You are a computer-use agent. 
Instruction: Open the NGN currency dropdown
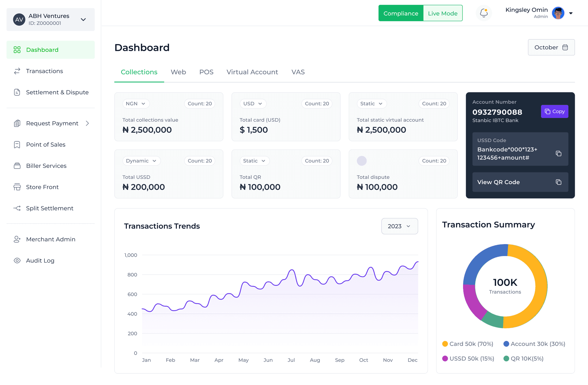coord(136,104)
